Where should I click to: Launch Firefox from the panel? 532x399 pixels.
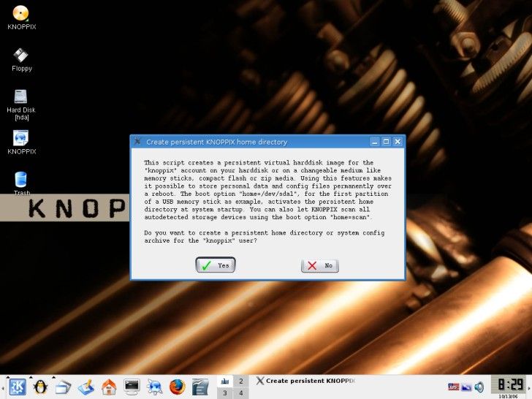coord(177,387)
